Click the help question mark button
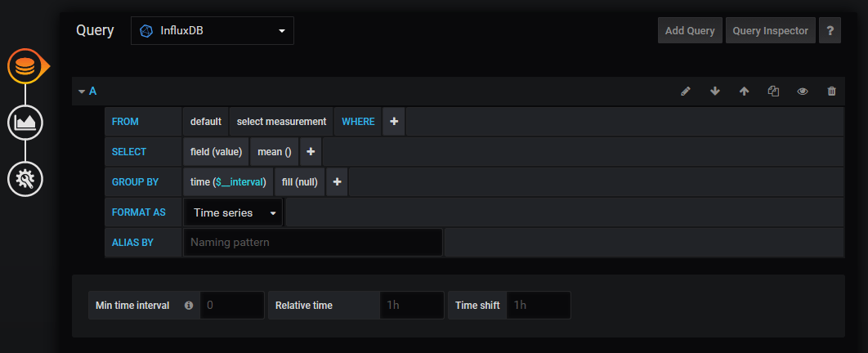 [x=830, y=31]
